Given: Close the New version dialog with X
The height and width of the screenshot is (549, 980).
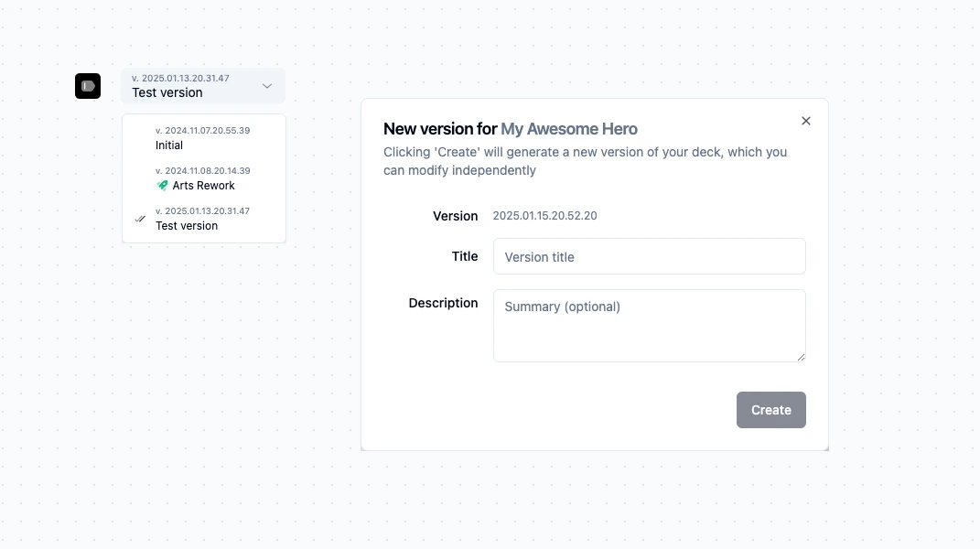Looking at the screenshot, I should pyautogui.click(x=806, y=121).
